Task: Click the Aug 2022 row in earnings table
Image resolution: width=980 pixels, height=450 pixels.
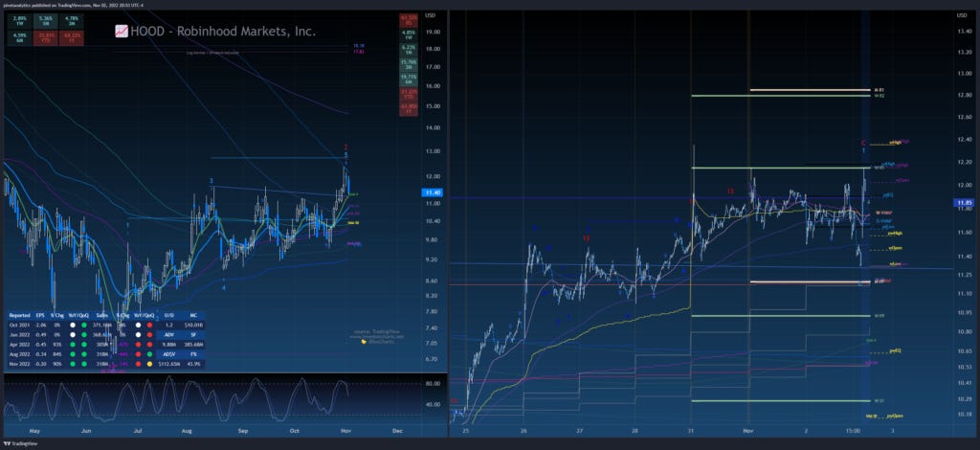Action: pyautogui.click(x=106, y=353)
